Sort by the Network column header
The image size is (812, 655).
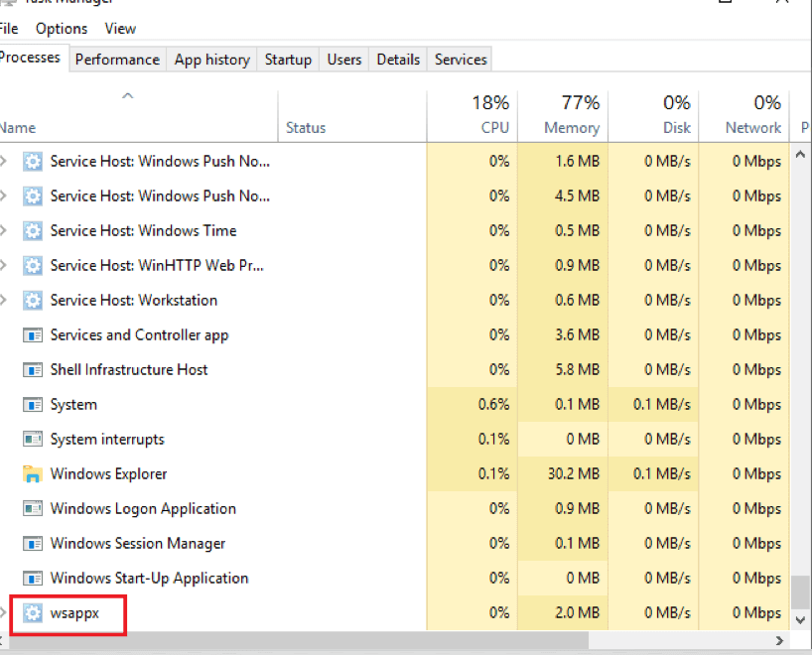(744, 116)
